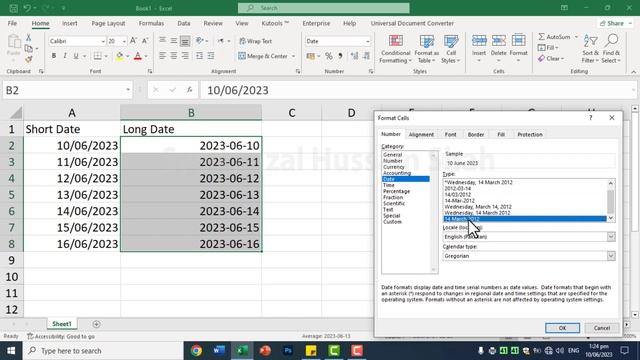Click the Format Painter brush icon

[x=29, y=60]
